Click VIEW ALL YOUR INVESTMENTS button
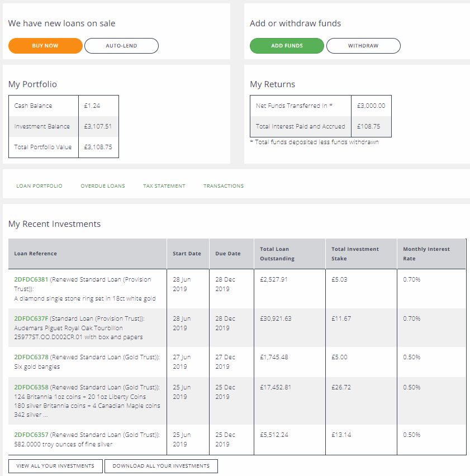470x476 pixels. point(55,466)
